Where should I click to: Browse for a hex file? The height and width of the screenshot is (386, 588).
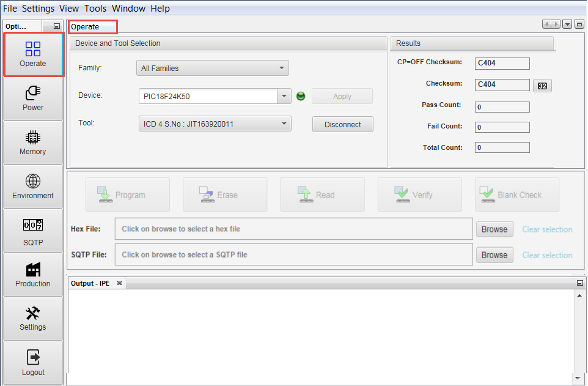494,229
